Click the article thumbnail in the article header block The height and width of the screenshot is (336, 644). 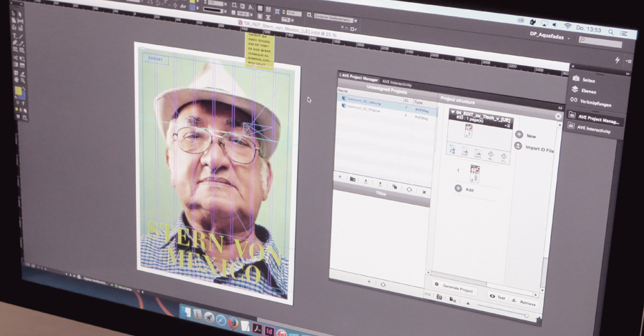468,132
